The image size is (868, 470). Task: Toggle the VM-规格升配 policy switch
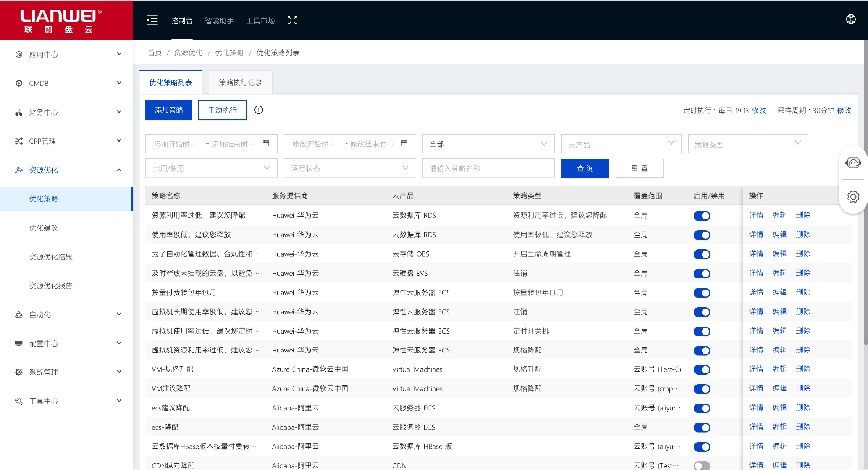[x=702, y=370]
